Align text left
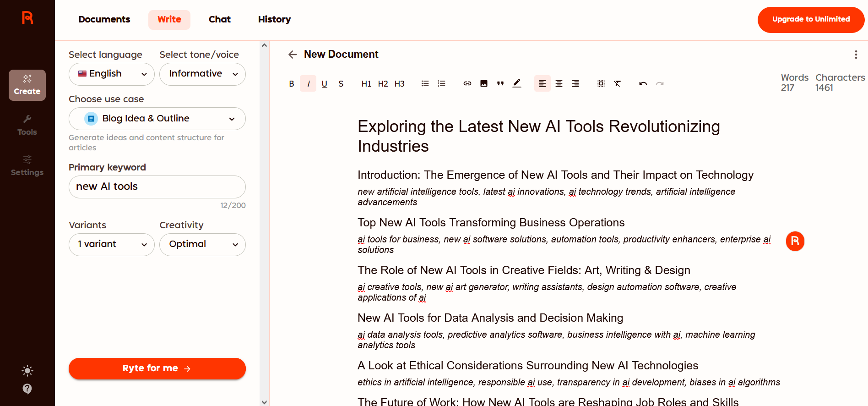Image resolution: width=868 pixels, height=406 pixels. pyautogui.click(x=542, y=84)
